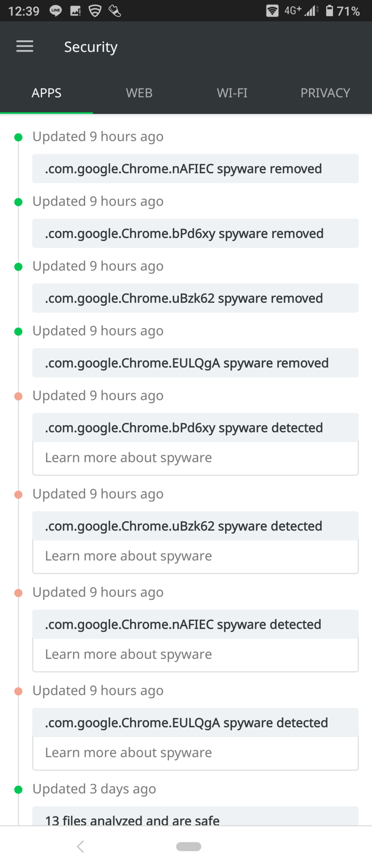Screen dimensions: 372x868
Task: Tap the green timeline dot for nAFIEC removal
Action: click(x=19, y=137)
